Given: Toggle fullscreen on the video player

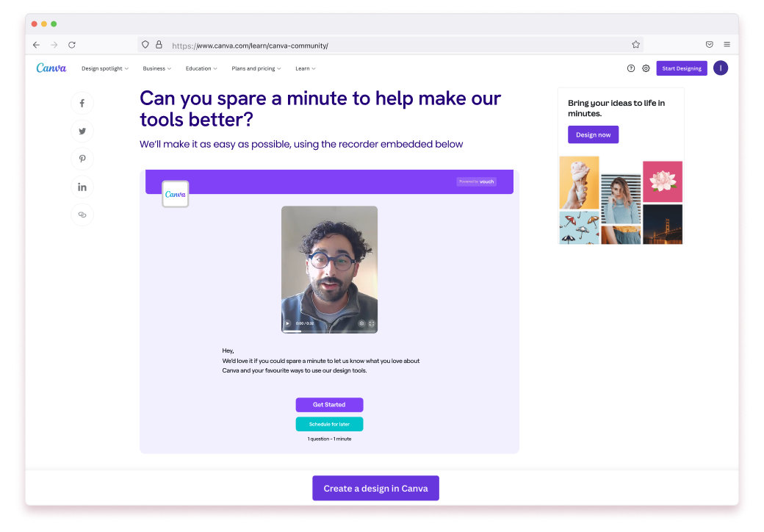Looking at the screenshot, I should pos(372,323).
